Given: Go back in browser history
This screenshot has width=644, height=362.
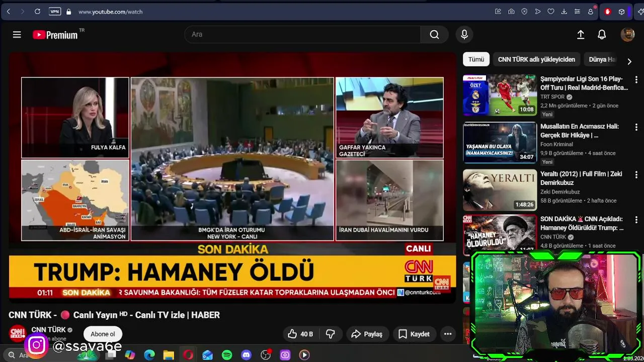Looking at the screenshot, I should click(x=9, y=12).
